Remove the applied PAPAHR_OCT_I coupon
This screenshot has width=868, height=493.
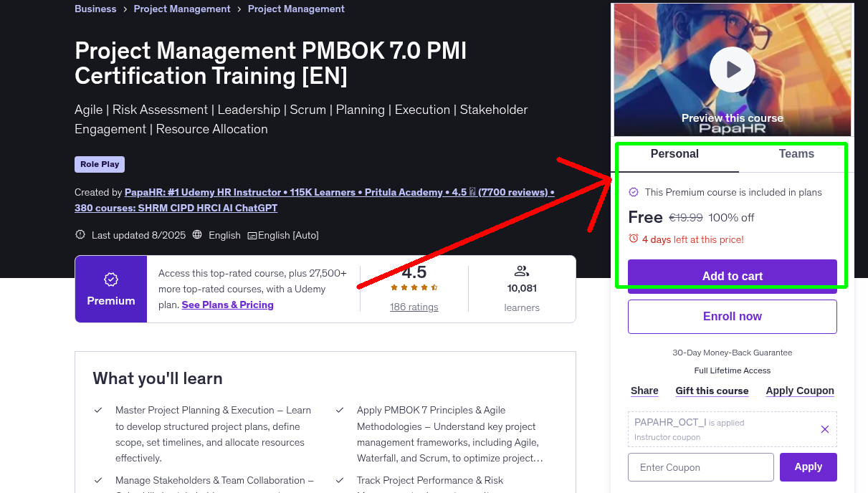[x=824, y=429]
